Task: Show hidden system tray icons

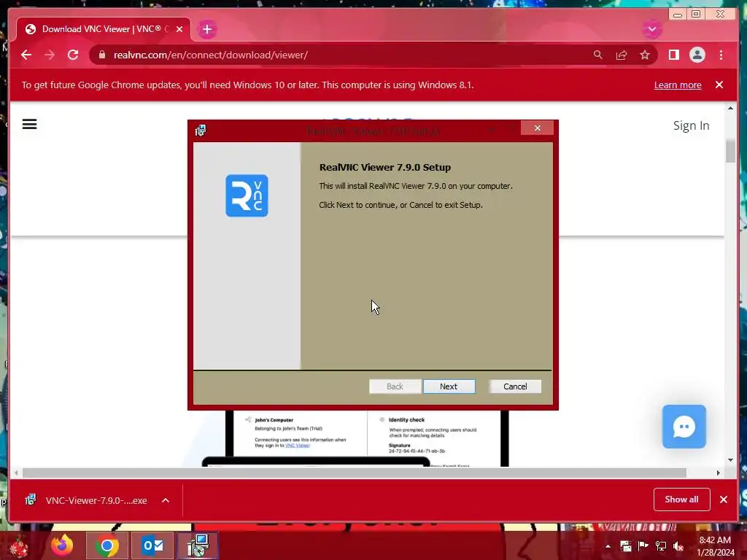Action: tap(608, 546)
